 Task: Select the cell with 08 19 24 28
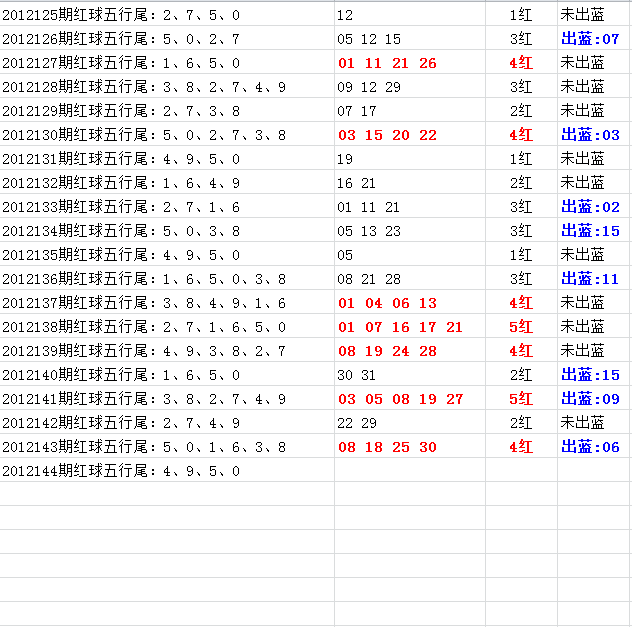point(387,351)
